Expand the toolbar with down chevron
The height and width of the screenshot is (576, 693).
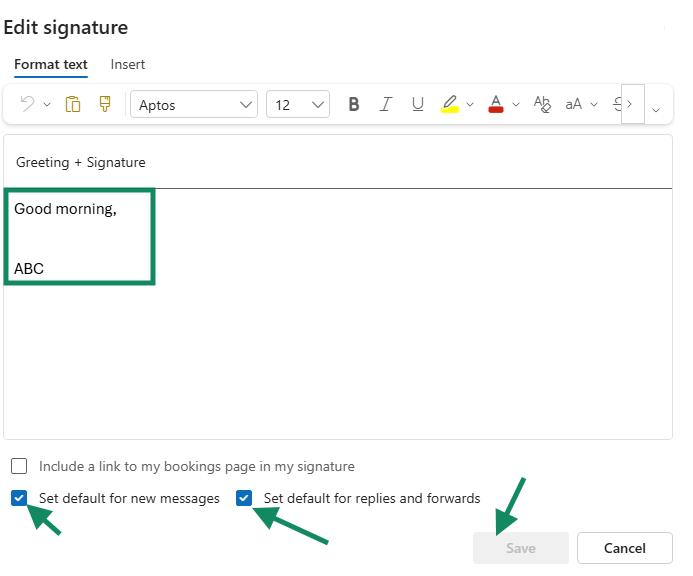pos(656,109)
